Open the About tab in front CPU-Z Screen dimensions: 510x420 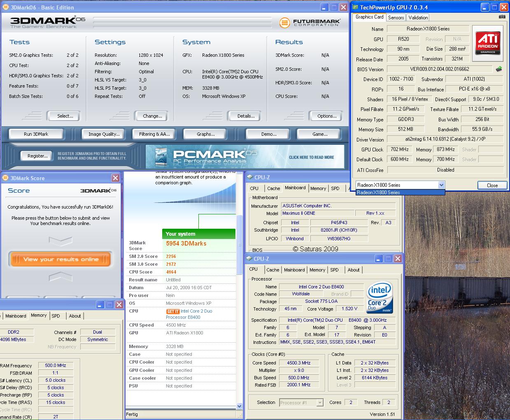pos(354,270)
